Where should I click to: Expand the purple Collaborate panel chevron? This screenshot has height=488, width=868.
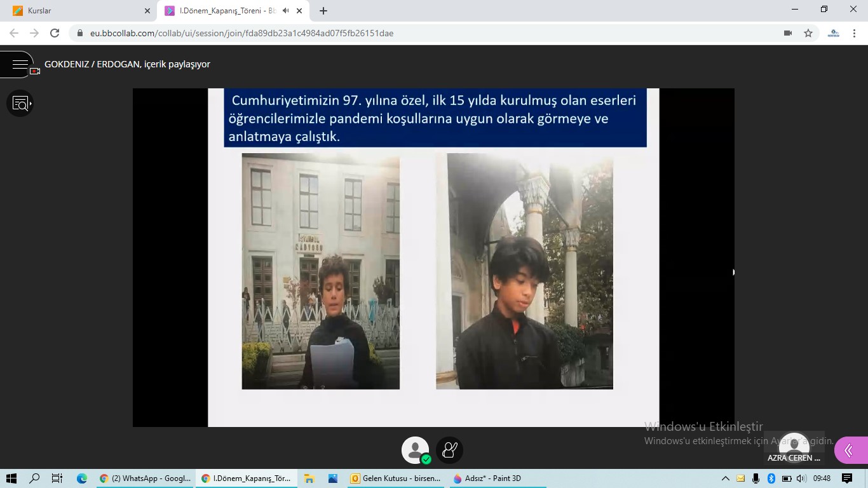(x=849, y=451)
